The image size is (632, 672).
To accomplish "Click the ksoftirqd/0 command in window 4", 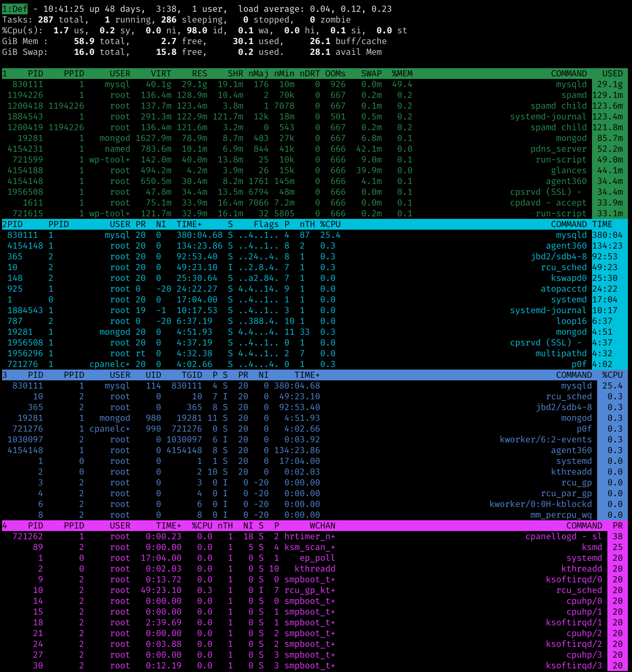I will point(574,579).
